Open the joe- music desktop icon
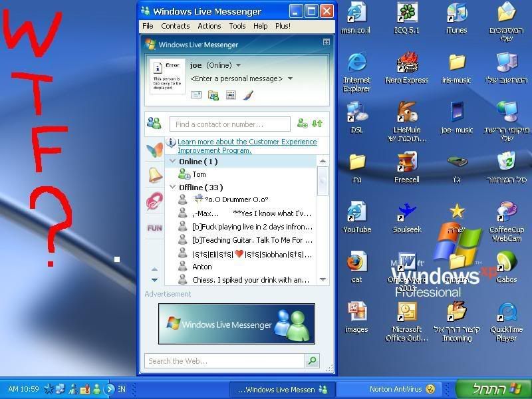 [457, 117]
